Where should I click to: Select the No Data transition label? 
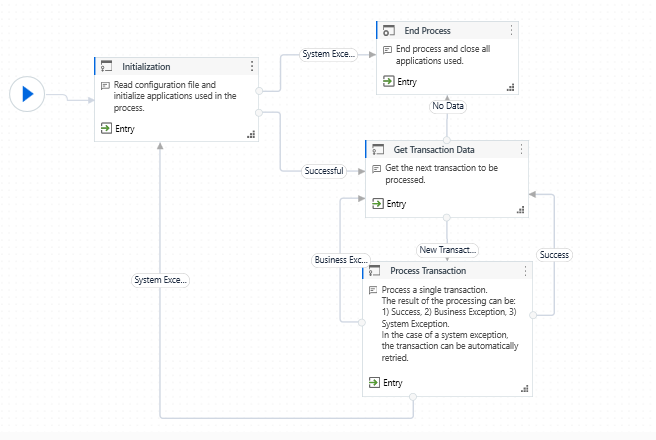tap(450, 106)
